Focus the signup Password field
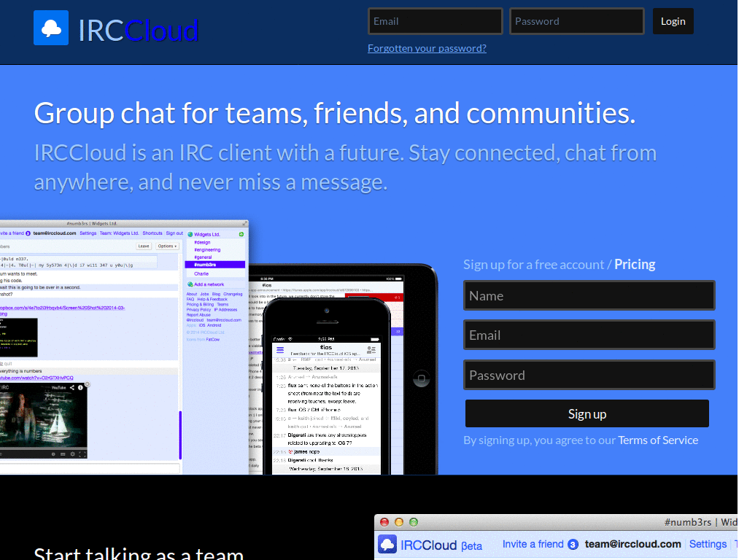The width and height of the screenshot is (747, 560). [x=589, y=376]
